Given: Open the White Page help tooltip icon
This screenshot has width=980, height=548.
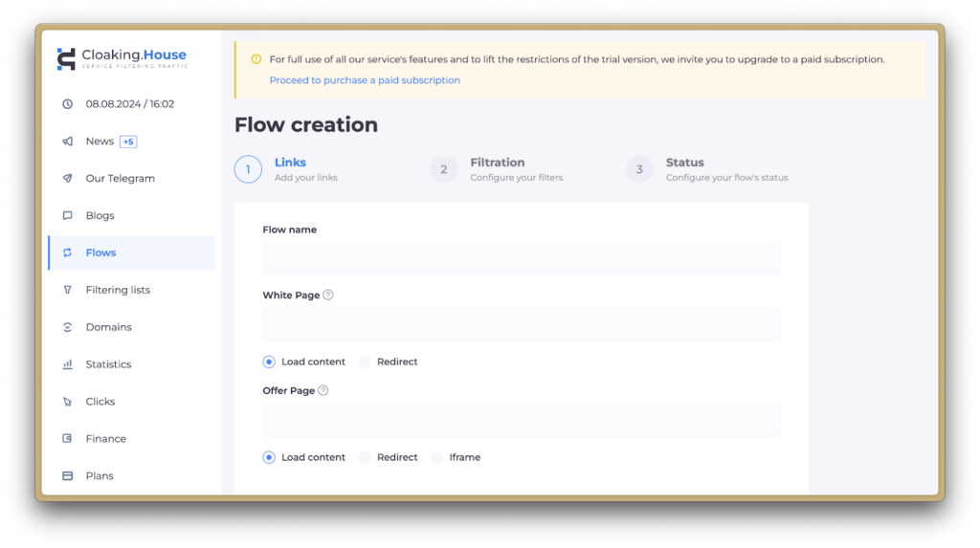Looking at the screenshot, I should (x=328, y=296).
